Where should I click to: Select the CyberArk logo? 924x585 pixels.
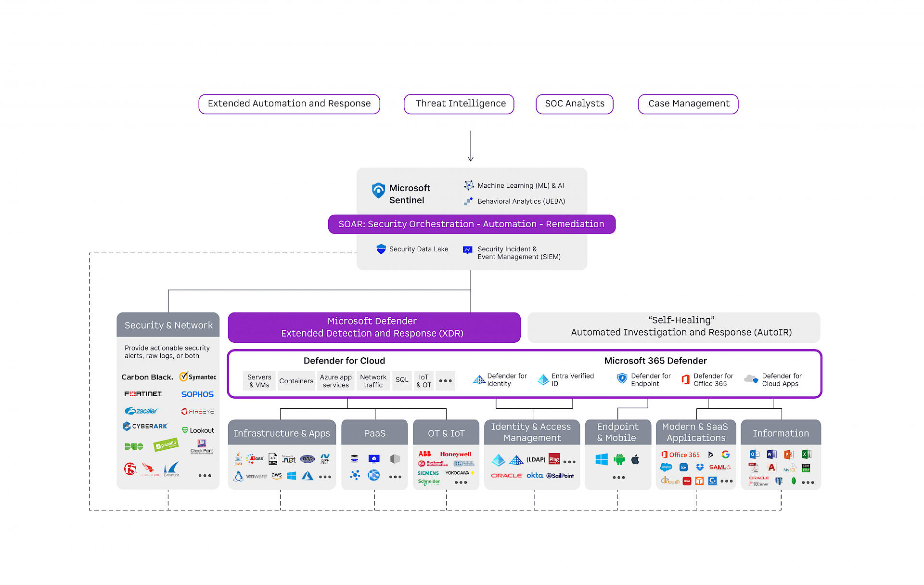click(145, 427)
